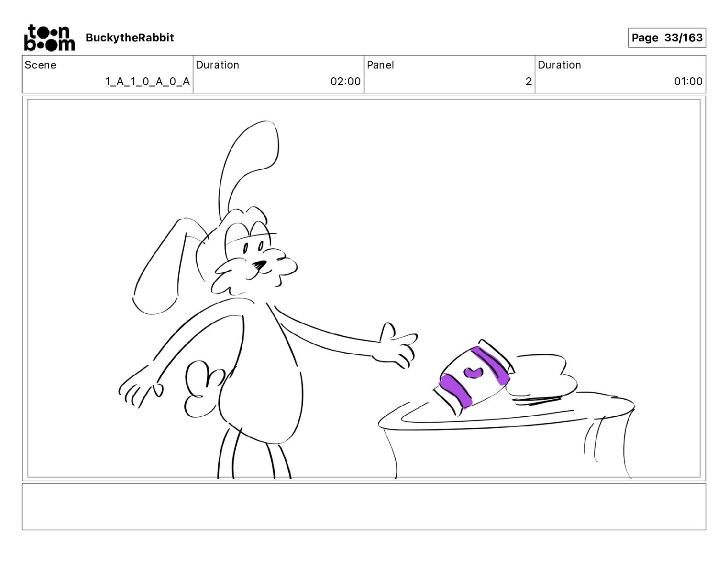Click the Toon Boom logo
Viewport: 728px width, 563px height.
coord(49,38)
